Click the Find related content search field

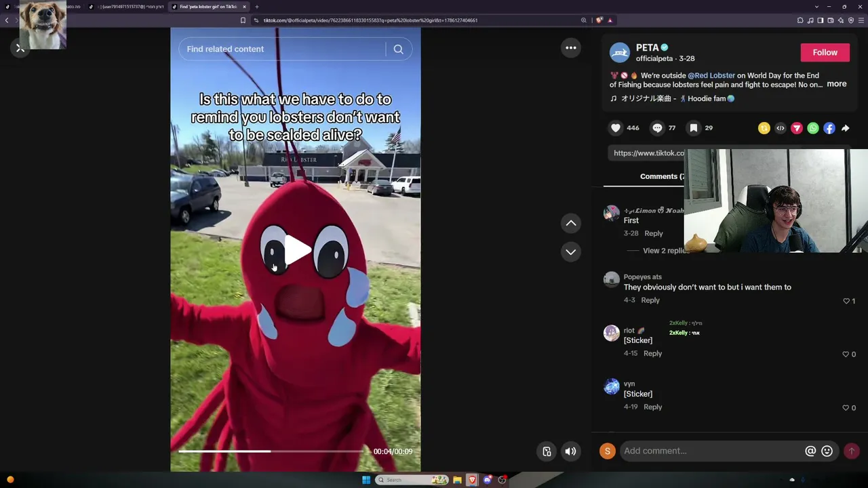click(x=282, y=49)
